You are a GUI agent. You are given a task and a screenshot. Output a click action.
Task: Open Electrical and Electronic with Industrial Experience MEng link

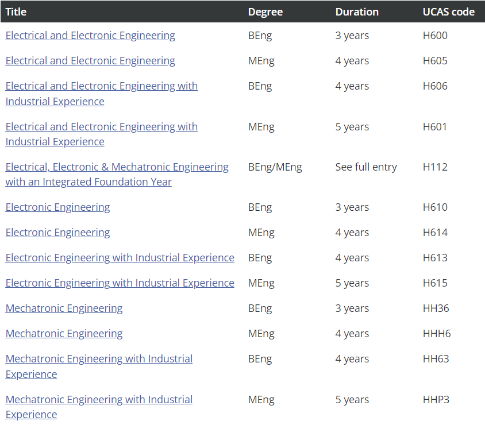coord(101,127)
